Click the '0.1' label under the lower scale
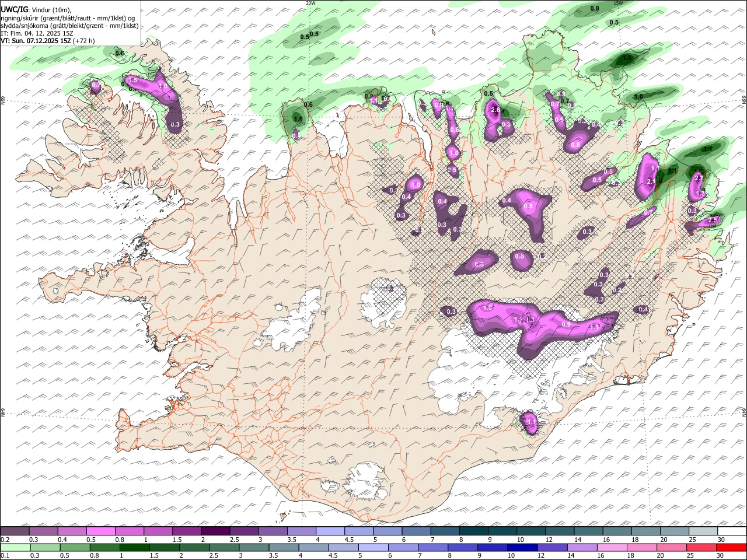Screen dimensions: 747x560 tap(4, 556)
